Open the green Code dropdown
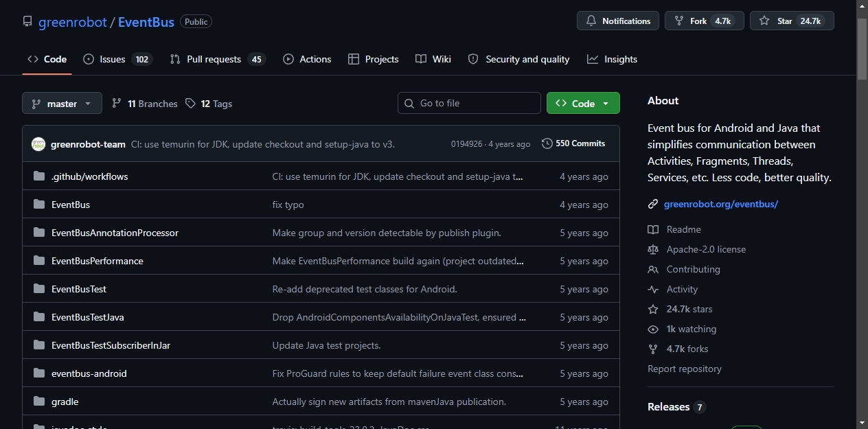Viewport: 868px width, 429px height. tap(583, 103)
